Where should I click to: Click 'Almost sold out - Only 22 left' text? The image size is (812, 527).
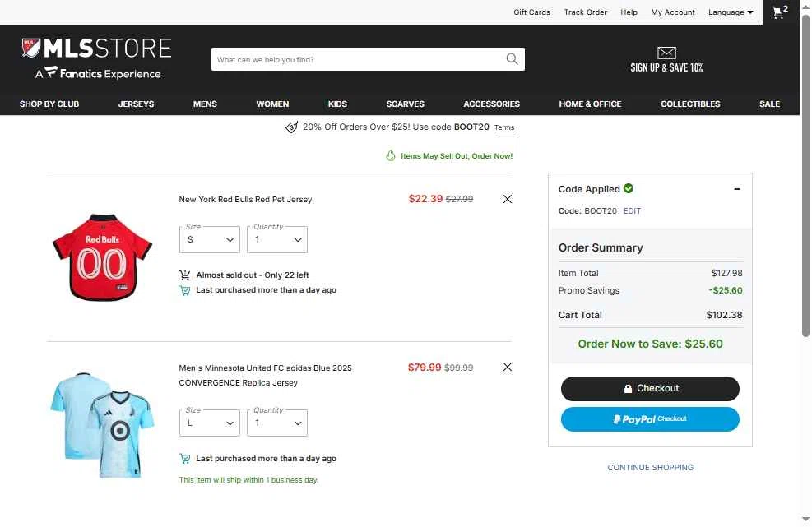click(x=253, y=275)
